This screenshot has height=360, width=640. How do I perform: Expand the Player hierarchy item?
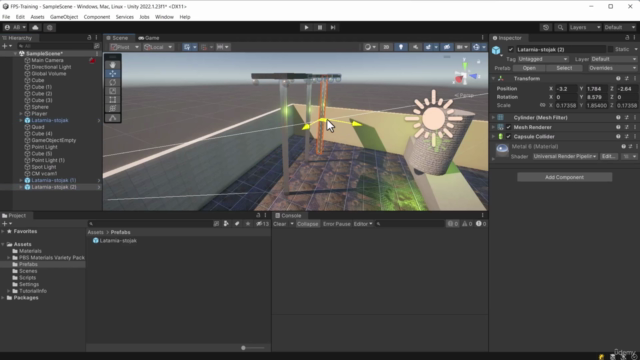[x=21, y=113]
